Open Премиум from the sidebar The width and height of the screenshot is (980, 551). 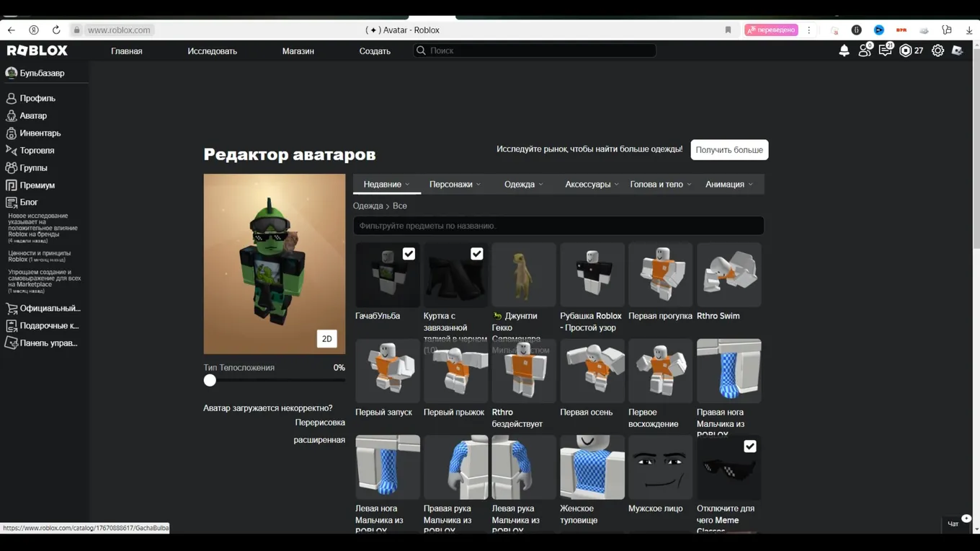pos(37,185)
